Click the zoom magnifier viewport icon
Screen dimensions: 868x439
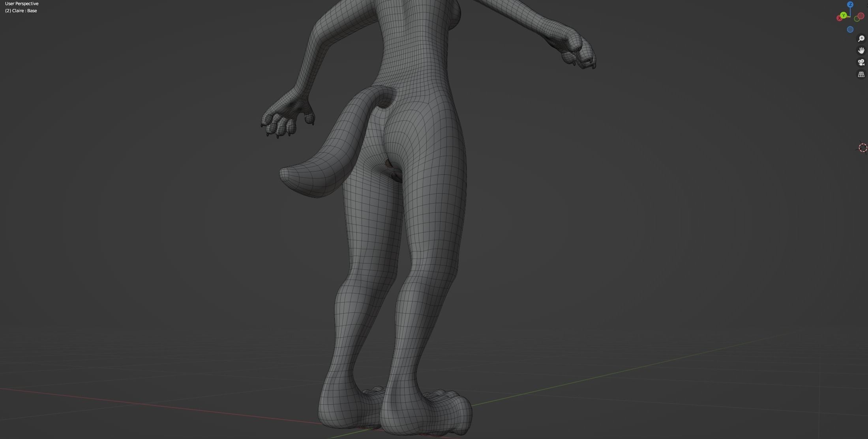(x=861, y=39)
